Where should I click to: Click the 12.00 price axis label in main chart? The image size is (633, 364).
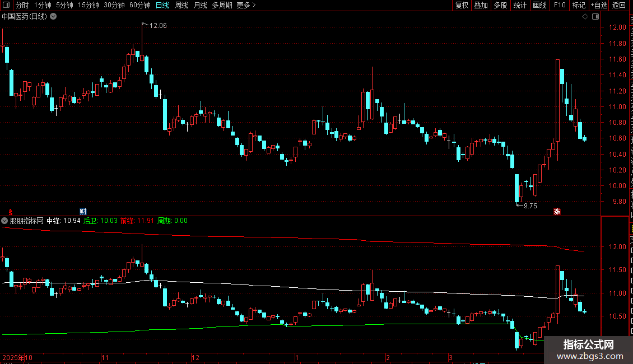[x=617, y=27]
